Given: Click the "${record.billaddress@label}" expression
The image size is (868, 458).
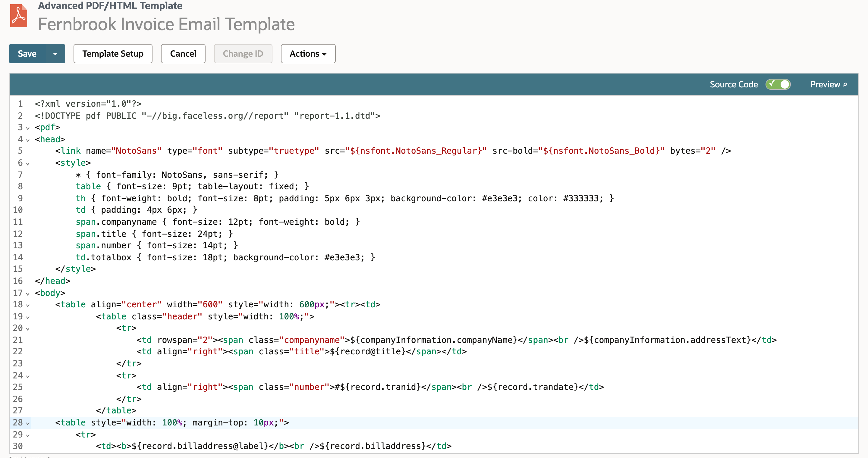Looking at the screenshot, I should click(x=200, y=446).
